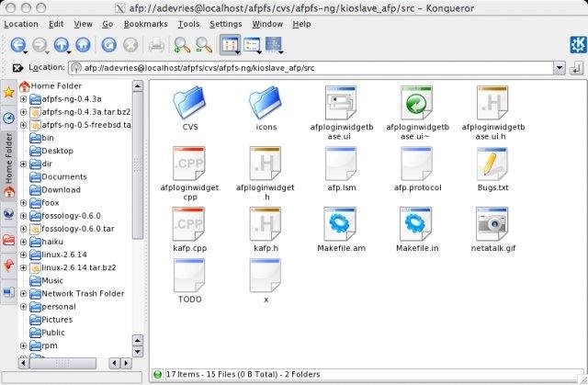The image size is (588, 385).
Task: Select the kafp.h file
Action: click(x=266, y=230)
